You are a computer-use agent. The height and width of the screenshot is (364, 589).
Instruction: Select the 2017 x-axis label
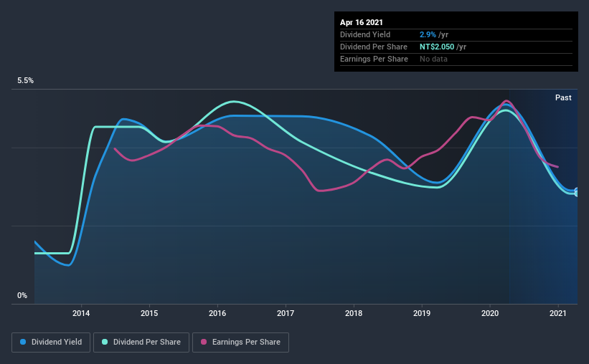coord(286,313)
